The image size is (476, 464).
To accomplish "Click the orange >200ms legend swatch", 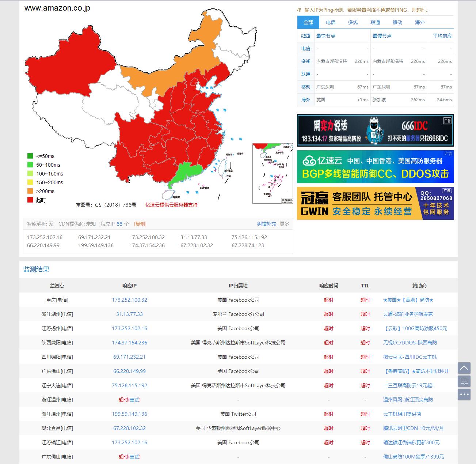I will pyautogui.click(x=30, y=191).
